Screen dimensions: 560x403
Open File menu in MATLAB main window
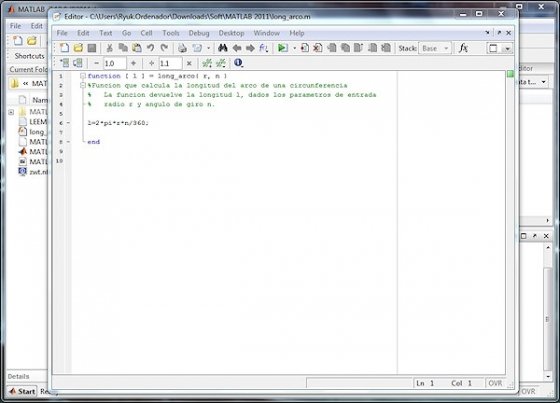pos(15,26)
